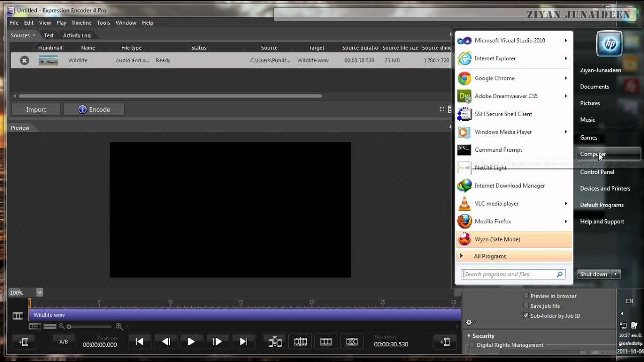Screen dimensions: 644x362
Task: Click the add clip icon with three filmstrips
Action: 275,342
